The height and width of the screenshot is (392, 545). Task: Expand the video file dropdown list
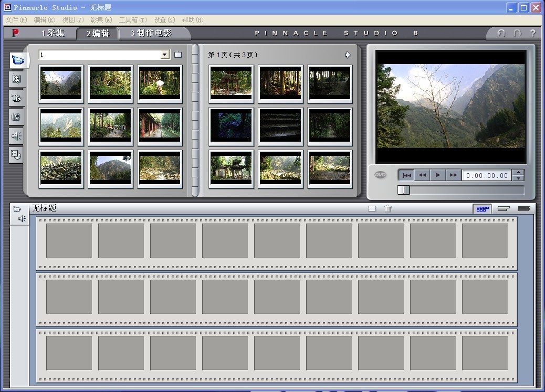(165, 55)
